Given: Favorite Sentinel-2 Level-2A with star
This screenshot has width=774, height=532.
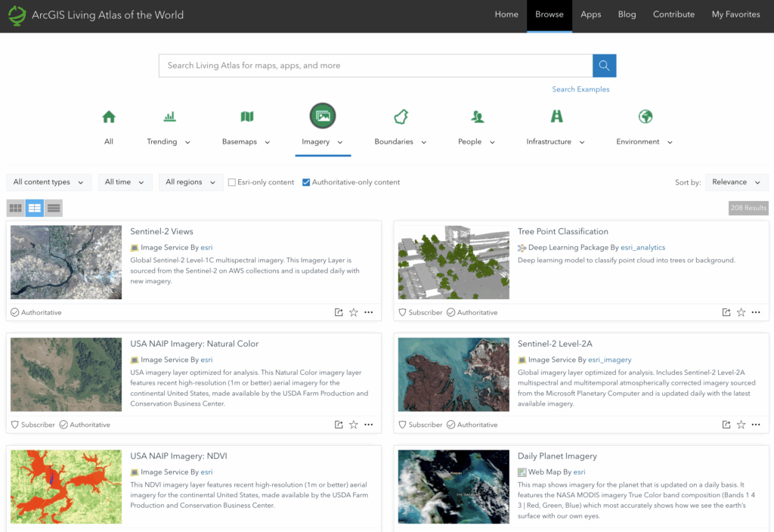Looking at the screenshot, I should point(741,425).
